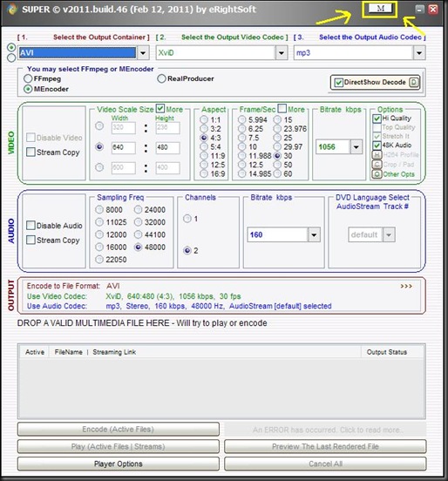The image size is (448, 481).
Task: Toggle the 48K Audio option checkbox
Action: [x=377, y=146]
